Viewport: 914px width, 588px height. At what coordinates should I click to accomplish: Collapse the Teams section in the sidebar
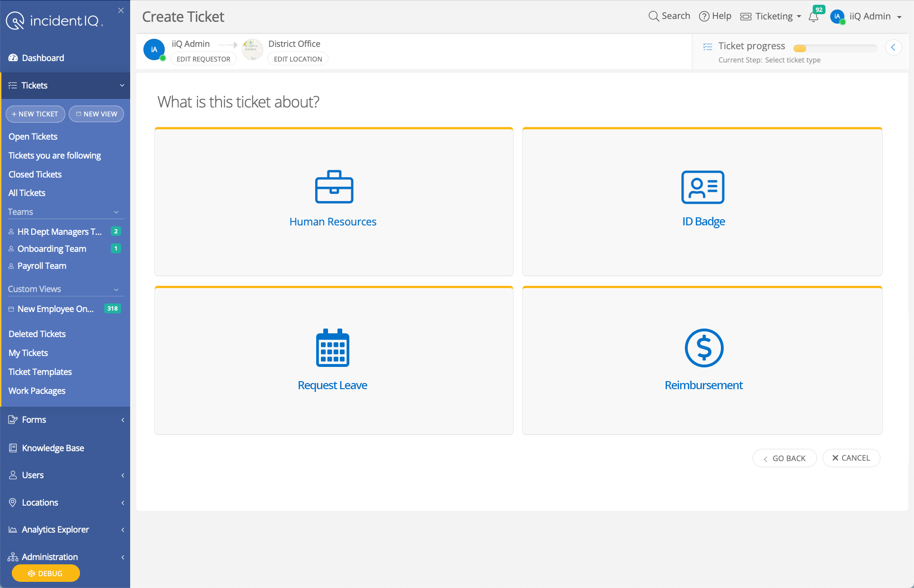116,212
